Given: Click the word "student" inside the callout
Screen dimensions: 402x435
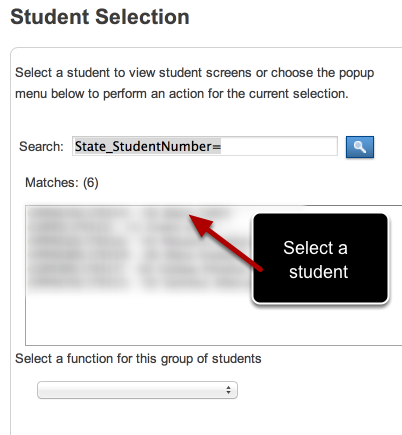Looking at the screenshot, I should (319, 272).
